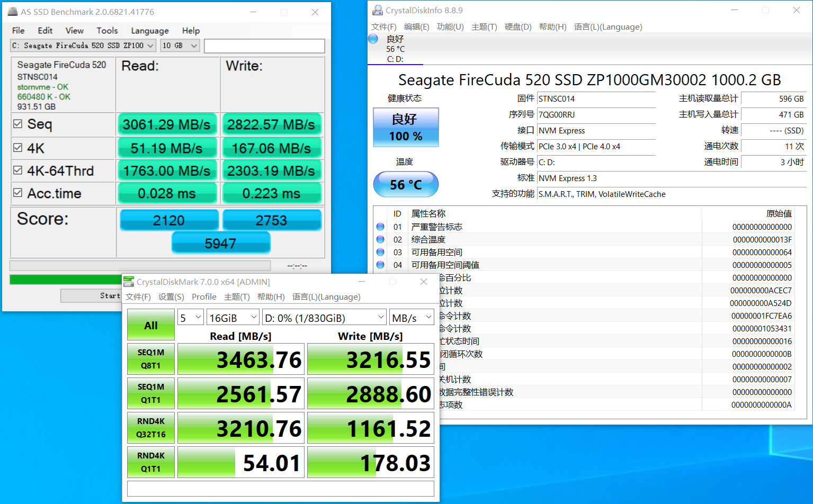The width and height of the screenshot is (813, 504).
Task: Open the 16GiB test size dropdown
Action: point(233,318)
